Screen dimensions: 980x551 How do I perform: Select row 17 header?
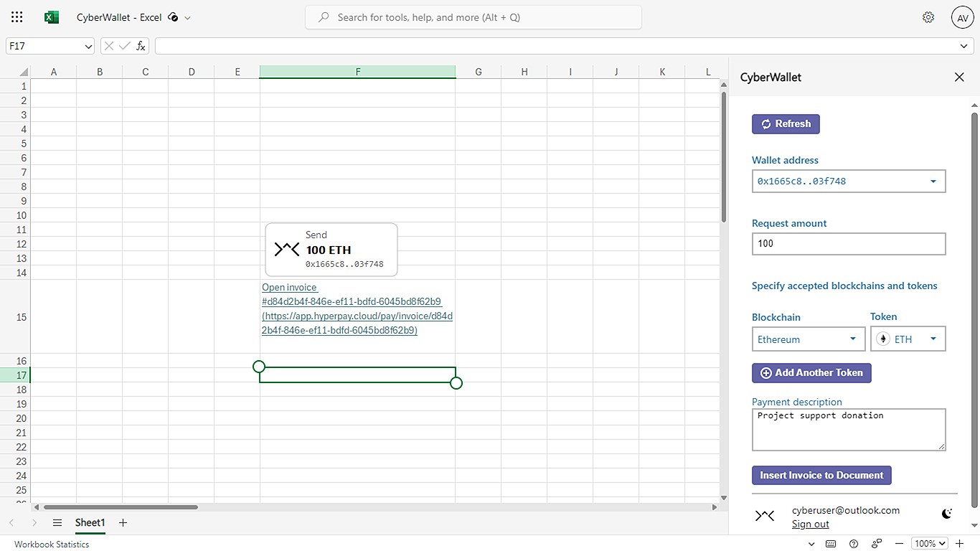click(15, 375)
